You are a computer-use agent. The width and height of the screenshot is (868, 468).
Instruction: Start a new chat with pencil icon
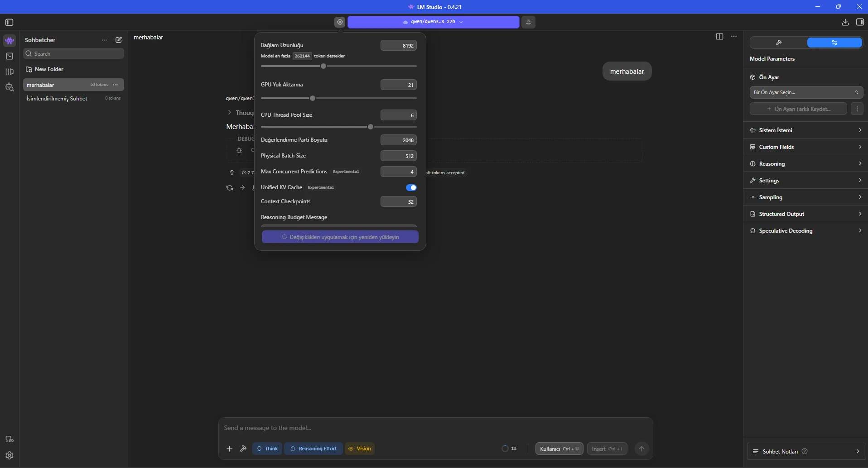click(x=119, y=40)
